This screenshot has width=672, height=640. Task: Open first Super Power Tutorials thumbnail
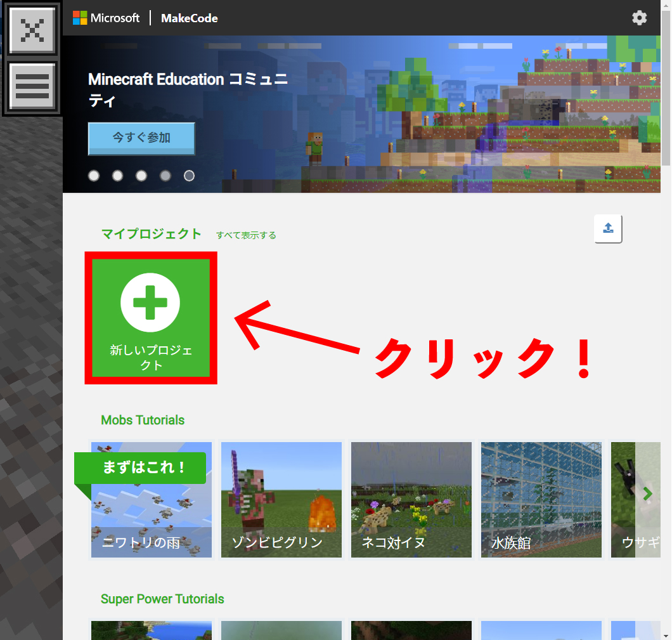click(152, 630)
